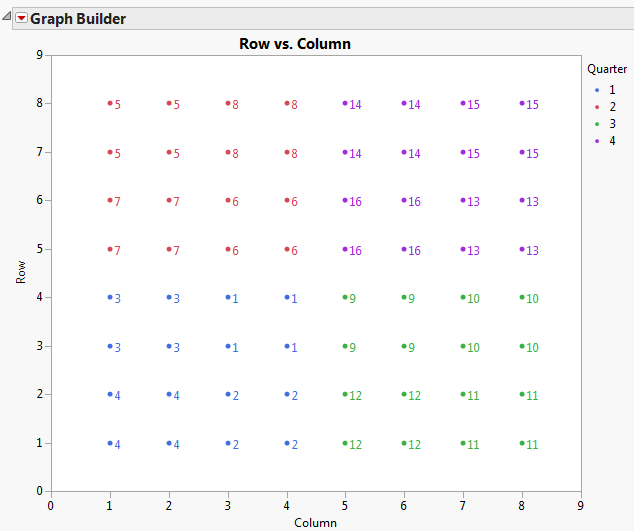Click the Quarter legend title
The width and height of the screenshot is (634, 531).
(607, 69)
